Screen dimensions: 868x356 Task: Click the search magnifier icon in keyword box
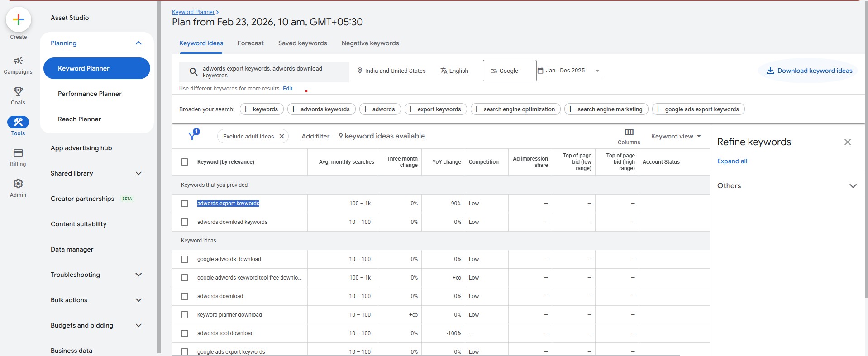[193, 71]
